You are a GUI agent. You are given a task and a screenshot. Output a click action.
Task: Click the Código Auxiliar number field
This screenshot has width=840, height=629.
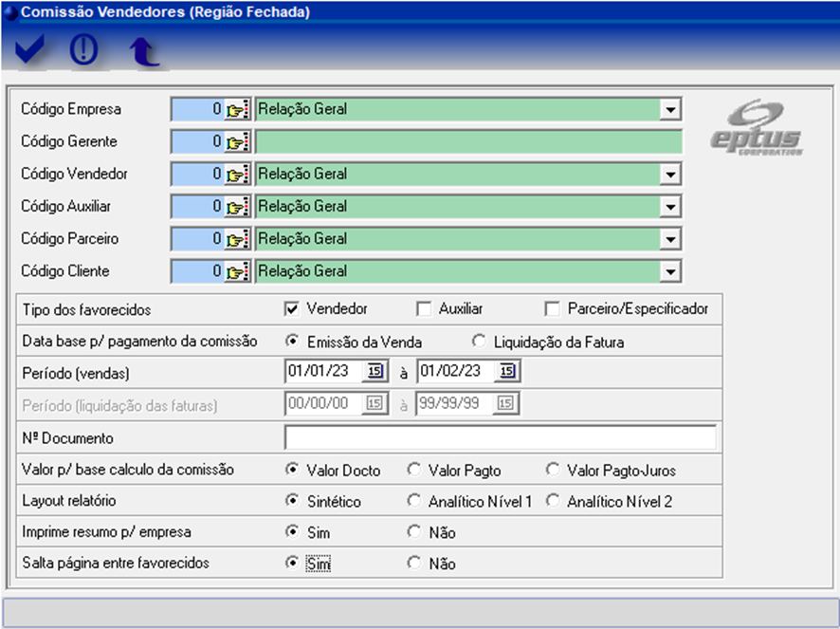coord(198,207)
